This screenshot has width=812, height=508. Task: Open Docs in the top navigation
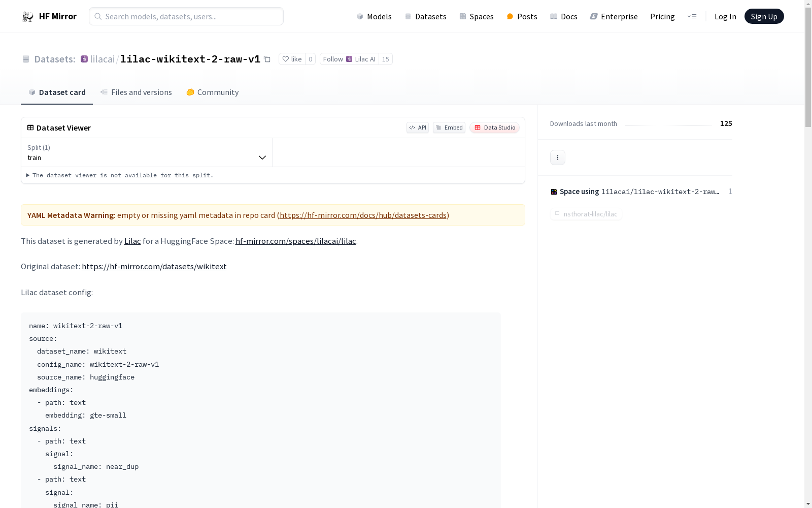point(564,16)
